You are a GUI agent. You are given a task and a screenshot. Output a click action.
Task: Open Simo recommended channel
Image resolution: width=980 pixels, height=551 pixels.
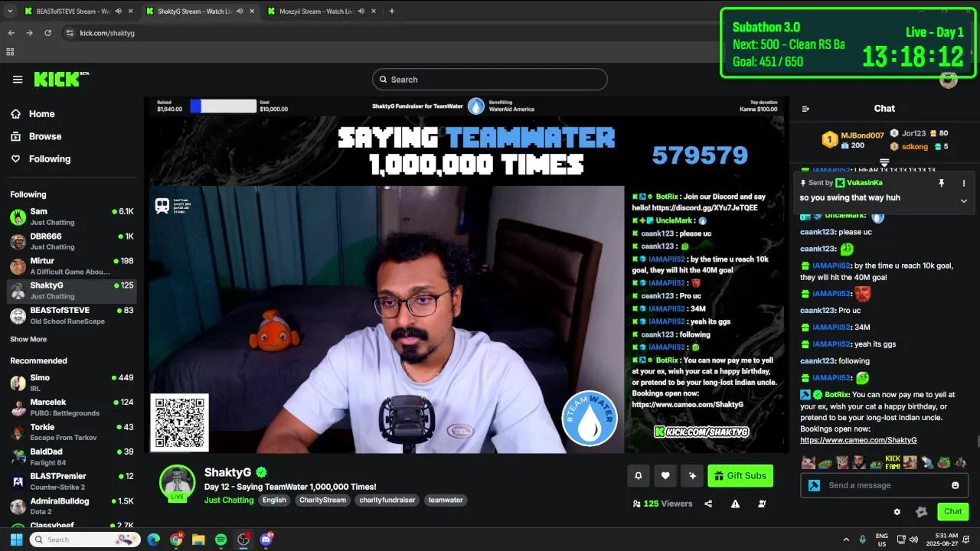(72, 383)
